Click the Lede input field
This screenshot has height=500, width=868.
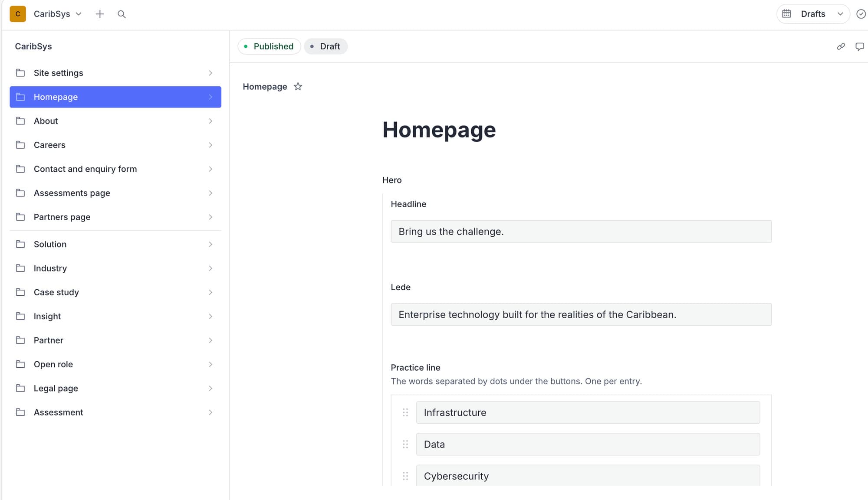coord(581,314)
